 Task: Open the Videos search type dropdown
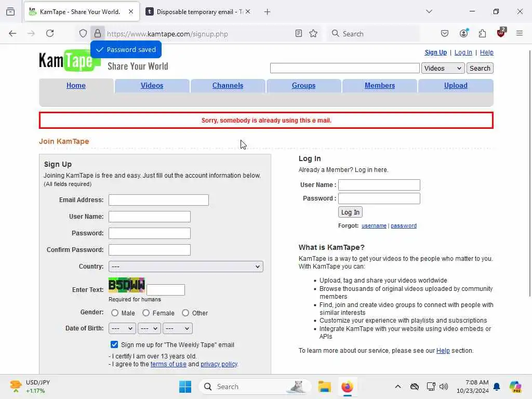443,68
